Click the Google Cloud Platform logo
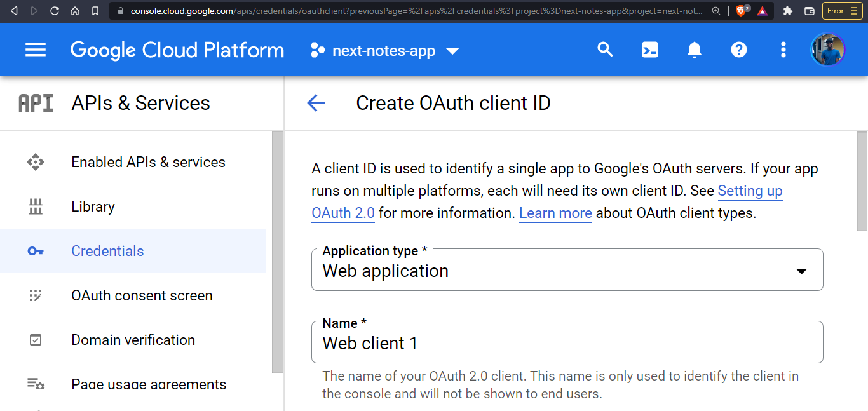 pos(177,50)
